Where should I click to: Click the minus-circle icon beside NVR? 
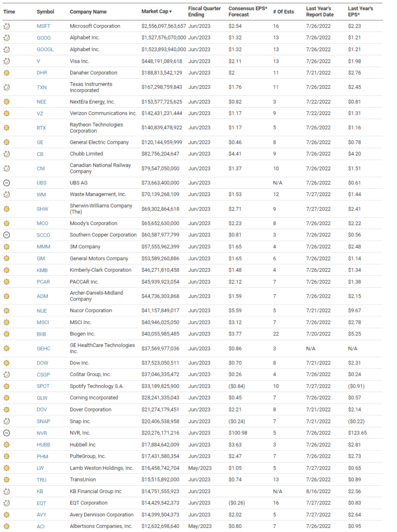6,433
